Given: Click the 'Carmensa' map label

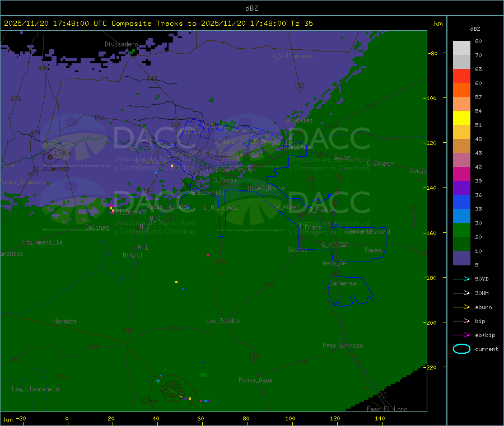Looking at the screenshot, I should click(x=343, y=283).
